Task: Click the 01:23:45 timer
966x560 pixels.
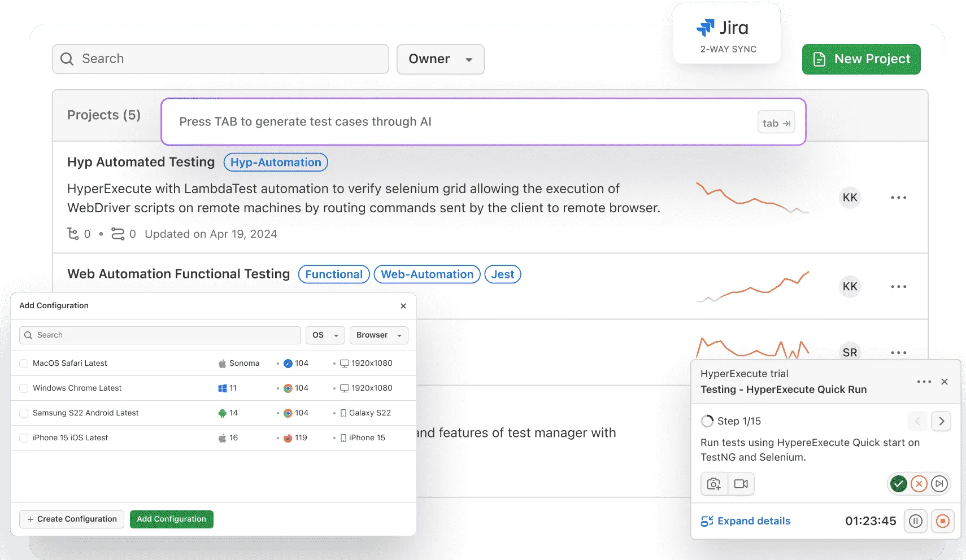Action: tap(871, 521)
